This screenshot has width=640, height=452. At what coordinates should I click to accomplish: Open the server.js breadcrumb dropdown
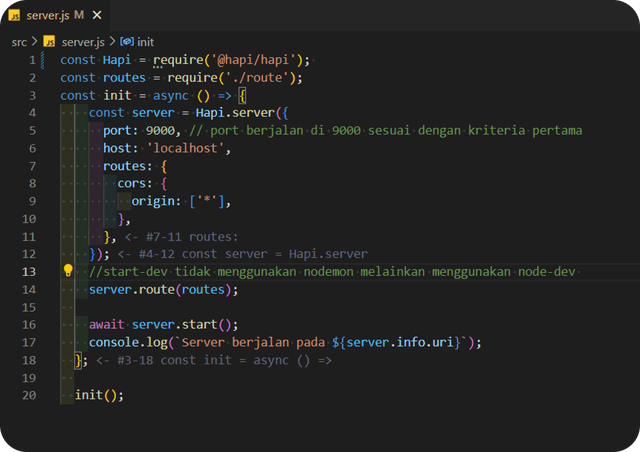(82, 42)
